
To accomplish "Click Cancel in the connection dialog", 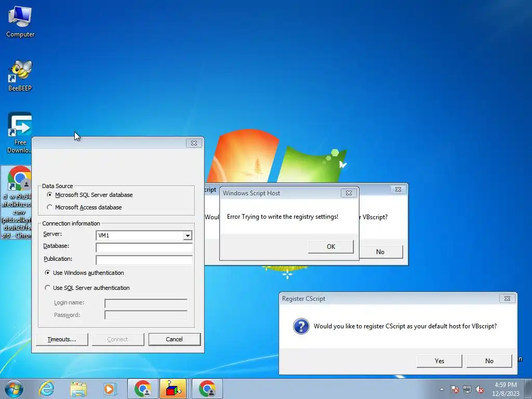I will coord(175,339).
